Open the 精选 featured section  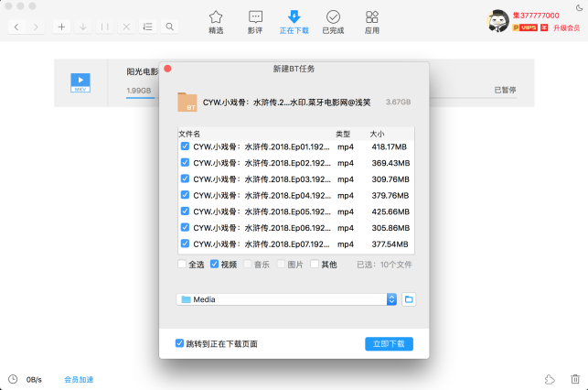pos(216,22)
